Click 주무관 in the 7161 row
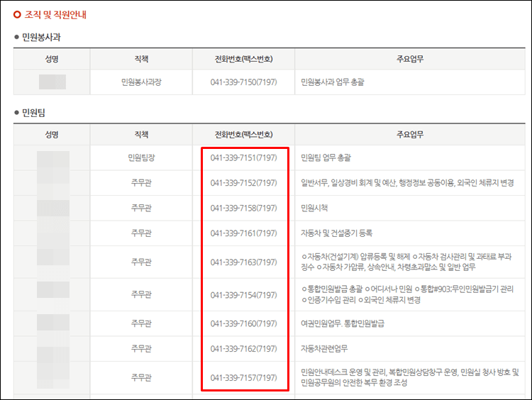The width and height of the screenshot is (532, 400). coord(141,233)
